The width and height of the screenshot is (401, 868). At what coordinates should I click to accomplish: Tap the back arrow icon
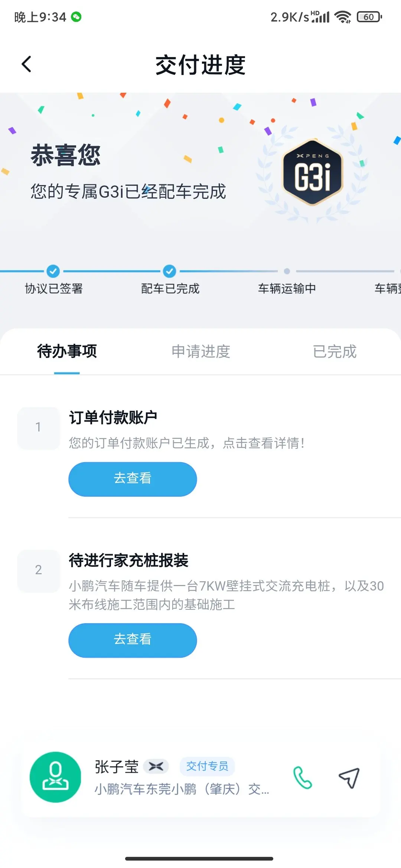tap(26, 64)
